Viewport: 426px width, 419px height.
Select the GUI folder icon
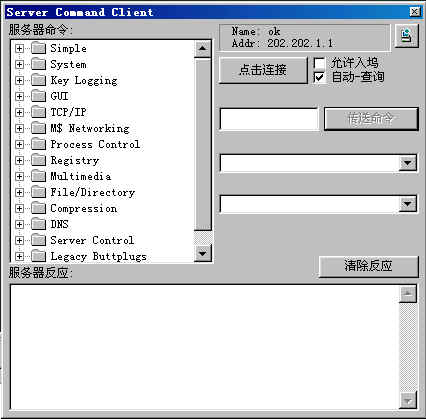(x=38, y=96)
